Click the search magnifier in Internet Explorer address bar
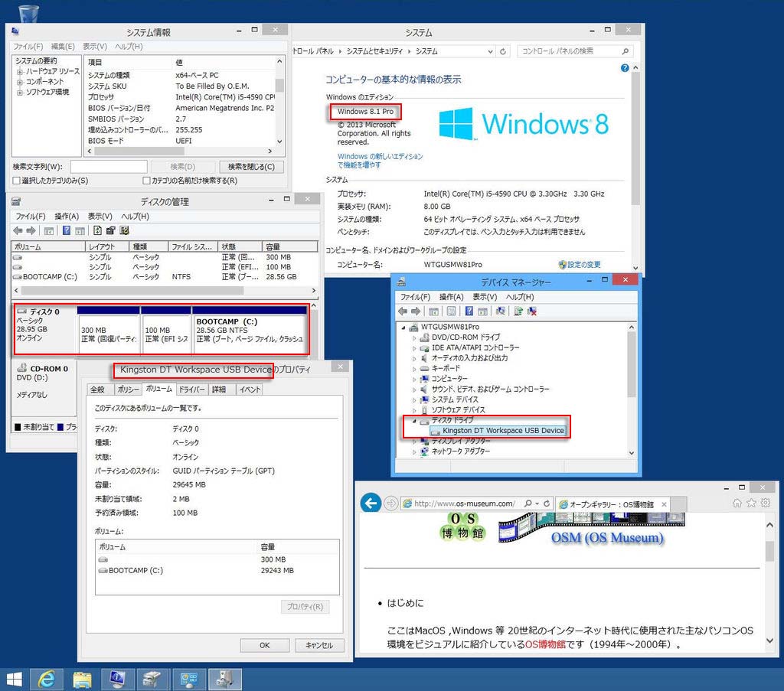The width and height of the screenshot is (784, 691). click(528, 504)
